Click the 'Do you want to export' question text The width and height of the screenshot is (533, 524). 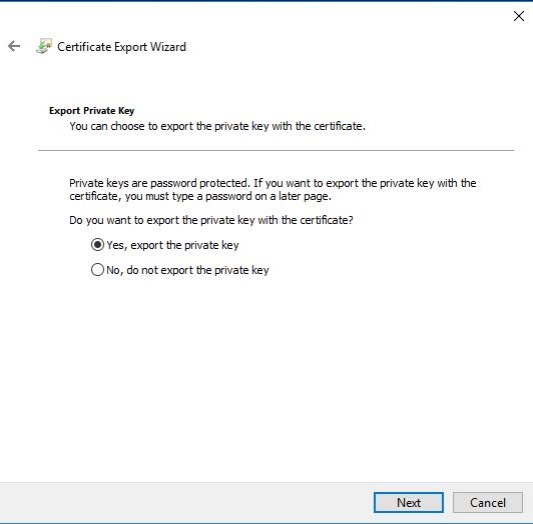211,220
